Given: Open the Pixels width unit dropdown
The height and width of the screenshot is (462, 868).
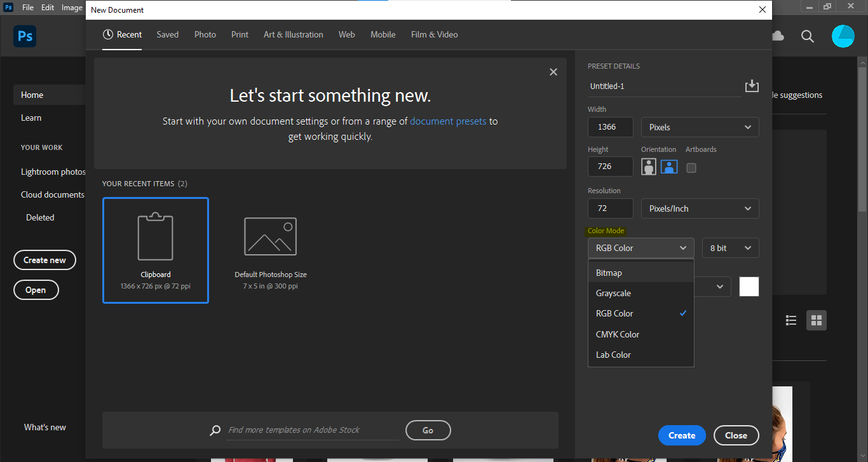Looking at the screenshot, I should pyautogui.click(x=700, y=127).
